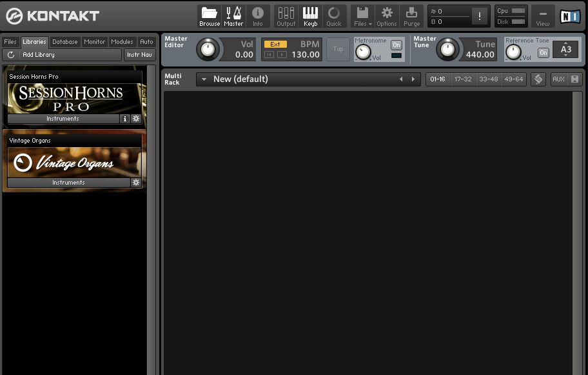588x375 pixels.
Task: Click the NI logo
Action: tap(570, 16)
